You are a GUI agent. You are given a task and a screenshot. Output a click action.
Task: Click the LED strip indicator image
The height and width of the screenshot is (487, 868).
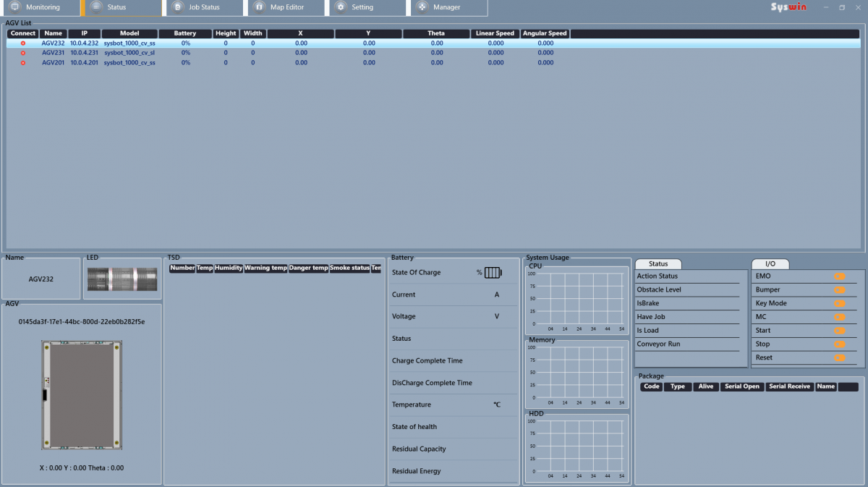click(x=122, y=279)
